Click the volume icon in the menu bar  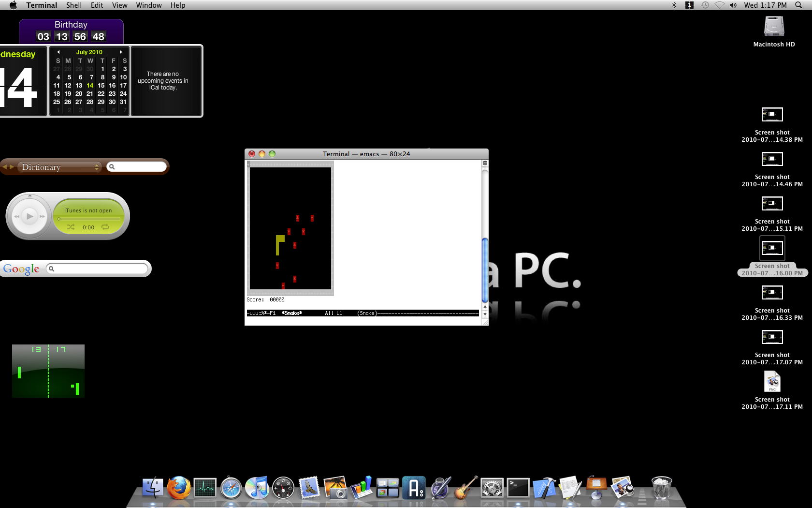(x=733, y=5)
